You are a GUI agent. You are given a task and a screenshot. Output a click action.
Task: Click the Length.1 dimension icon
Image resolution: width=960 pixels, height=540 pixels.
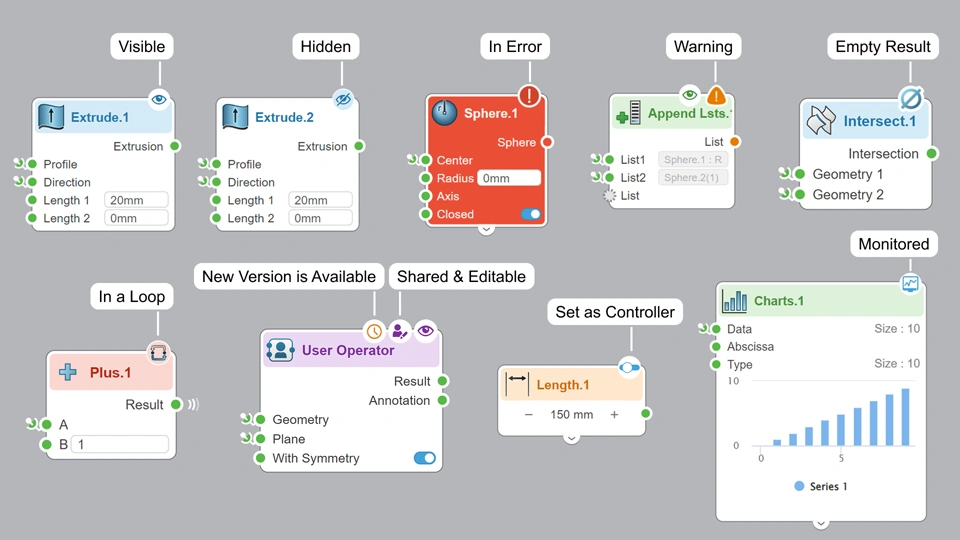pos(517,384)
